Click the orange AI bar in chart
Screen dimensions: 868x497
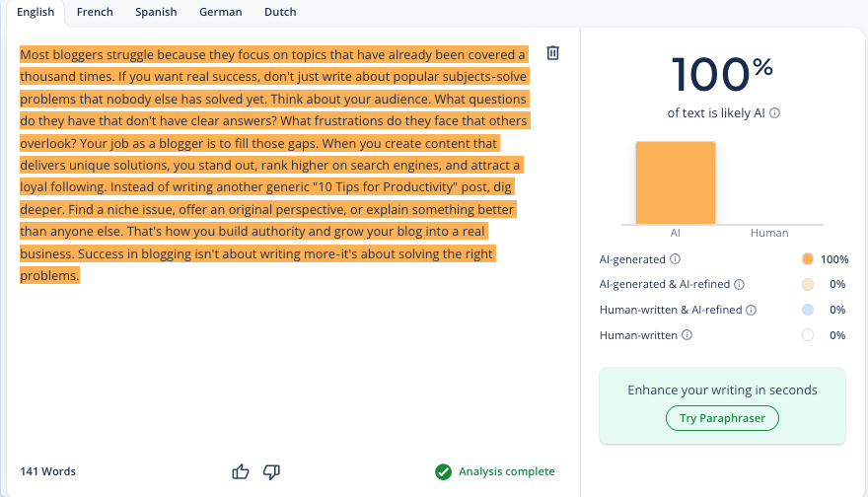[676, 183]
